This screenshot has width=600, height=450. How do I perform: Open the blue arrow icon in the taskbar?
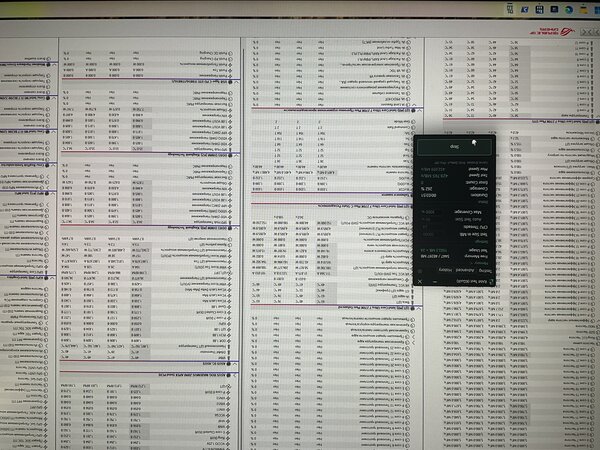click(525, 10)
